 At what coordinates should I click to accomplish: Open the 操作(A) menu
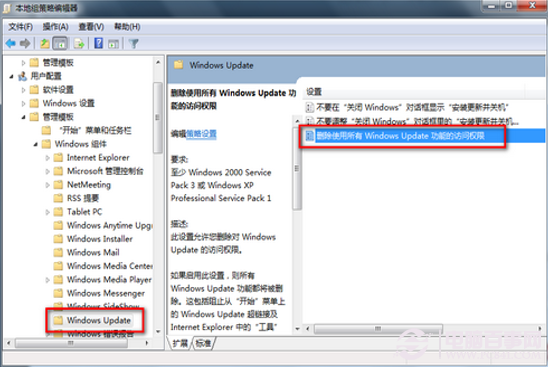55,27
